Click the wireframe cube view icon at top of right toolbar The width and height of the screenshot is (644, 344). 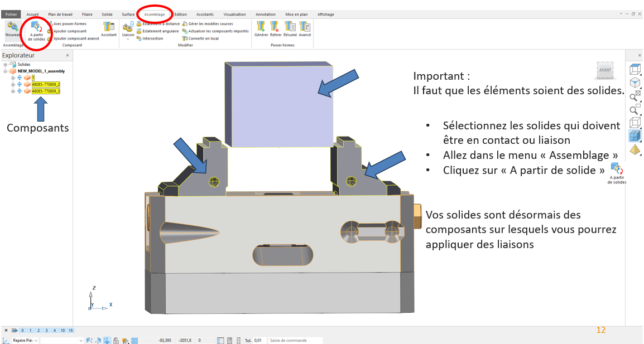tap(635, 69)
